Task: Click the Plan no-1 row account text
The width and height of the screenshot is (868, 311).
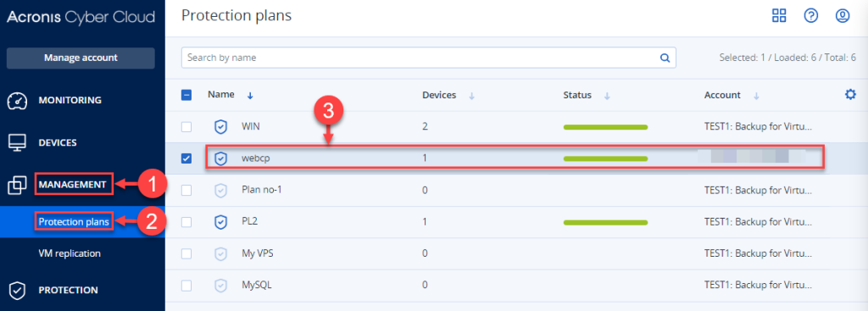Action: pos(758,191)
